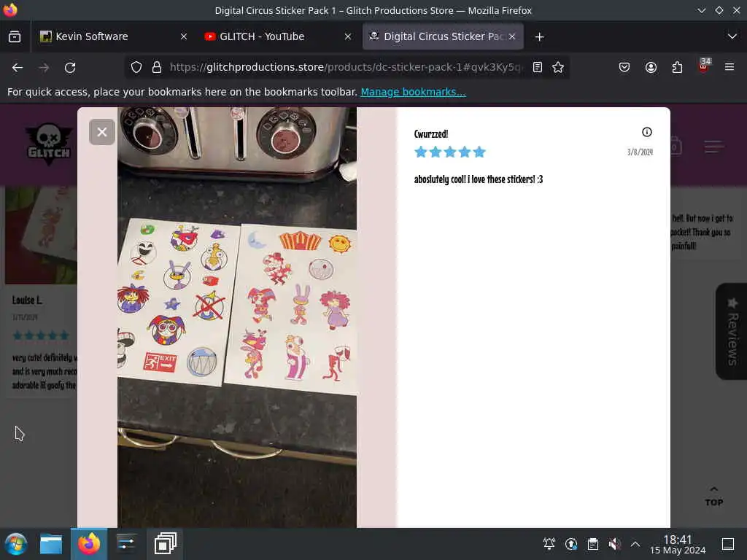
Task: Open Firefox account menu
Action: (x=651, y=67)
